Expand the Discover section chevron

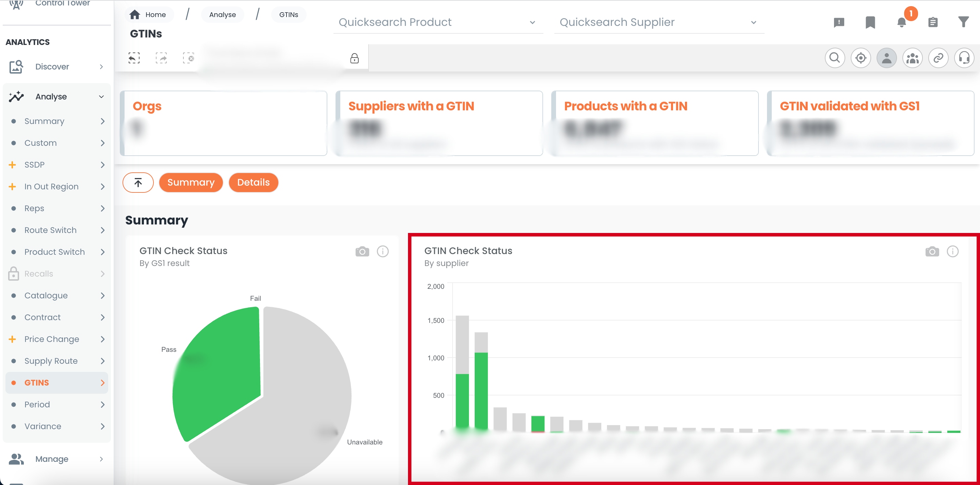(x=101, y=67)
